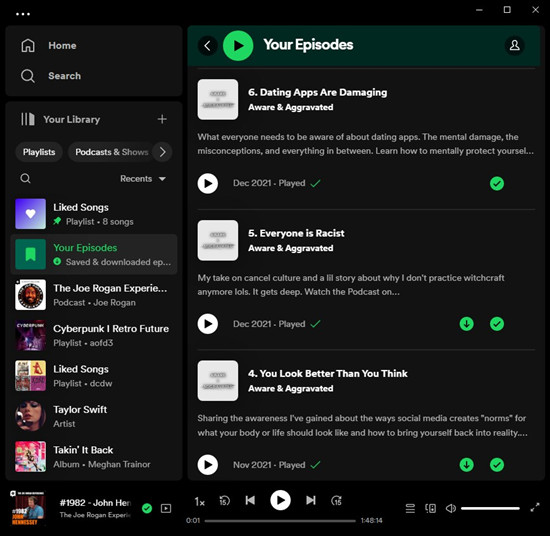
Task: Open episode 5. Everyone is Racist
Action: [296, 233]
